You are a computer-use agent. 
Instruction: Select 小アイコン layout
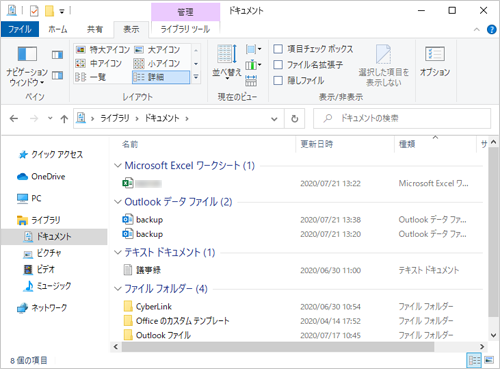coord(157,63)
